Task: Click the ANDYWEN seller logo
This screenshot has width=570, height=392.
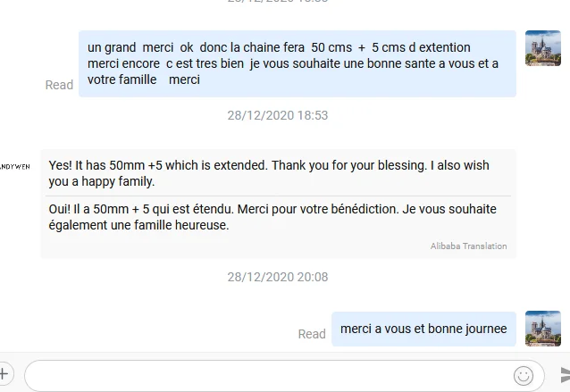Action: pos(14,166)
